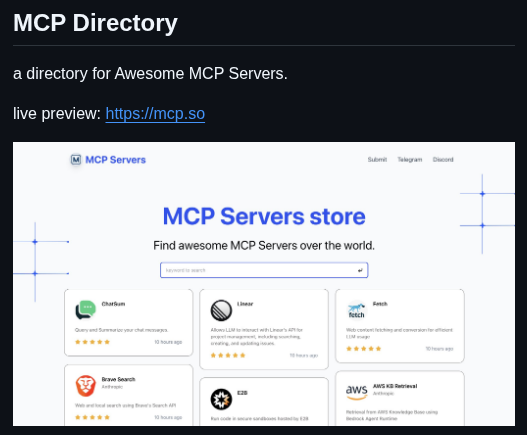Click the AWS logo icon
527x435 pixels.
click(x=356, y=392)
